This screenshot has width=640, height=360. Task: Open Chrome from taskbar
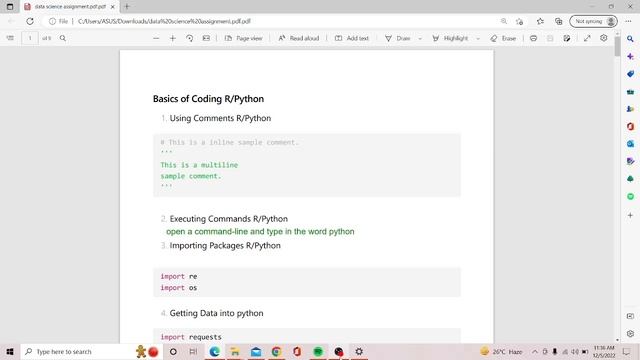tap(276, 351)
